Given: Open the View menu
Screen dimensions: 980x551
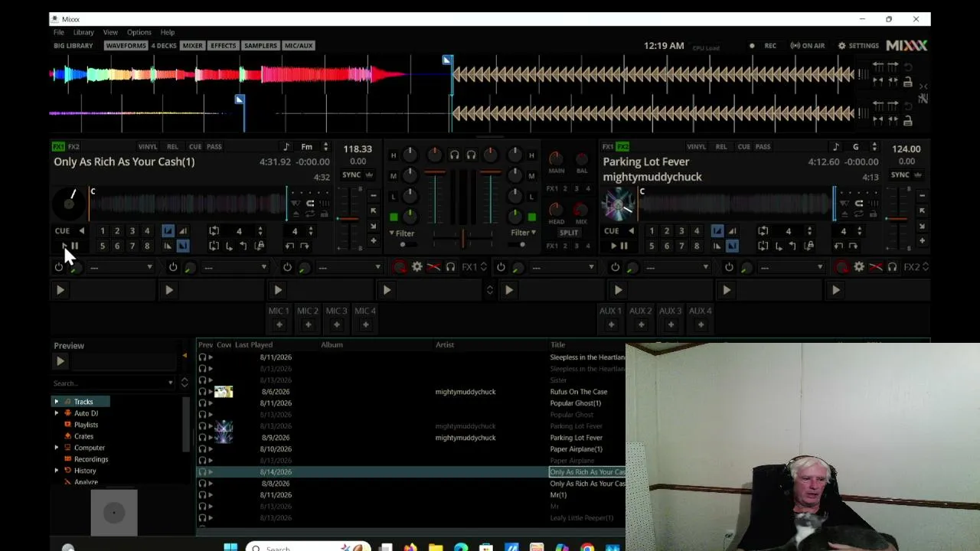Looking at the screenshot, I should pos(110,32).
